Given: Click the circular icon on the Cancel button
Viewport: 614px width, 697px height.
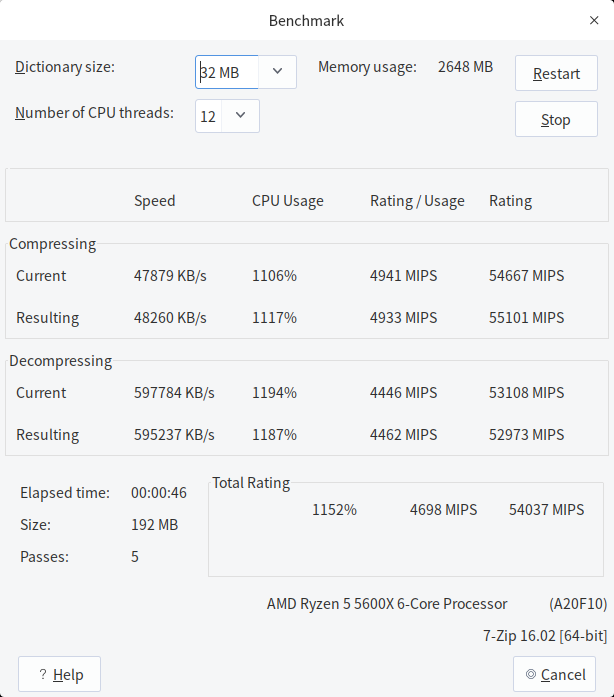Looking at the screenshot, I should (x=530, y=675).
